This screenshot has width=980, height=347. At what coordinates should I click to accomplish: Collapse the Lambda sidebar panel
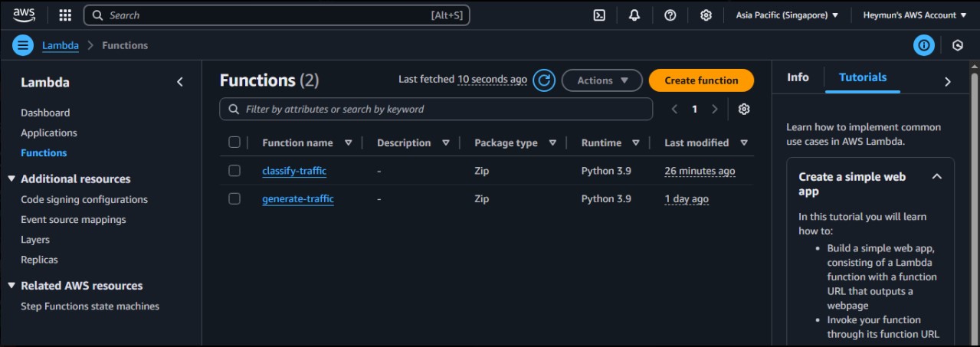tap(180, 82)
